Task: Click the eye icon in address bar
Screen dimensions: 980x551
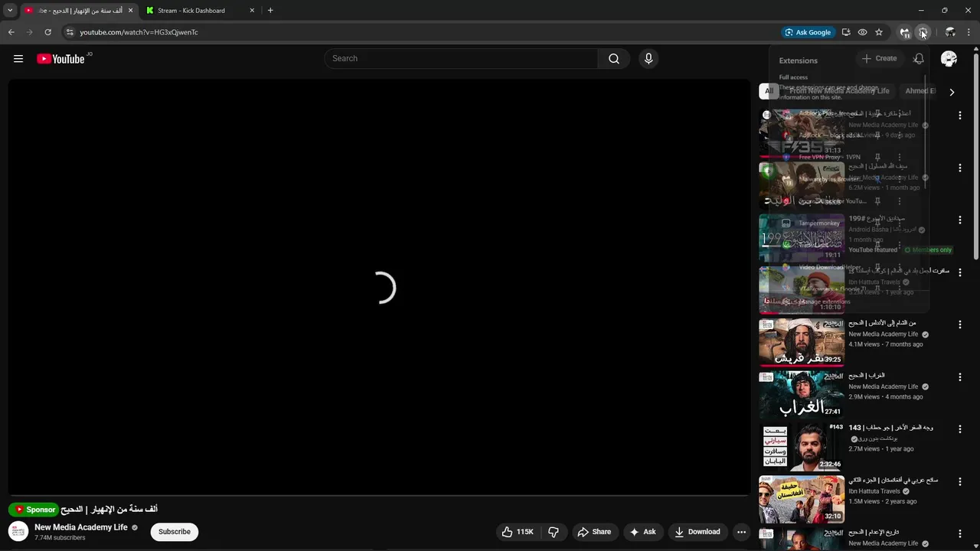Action: [x=862, y=32]
